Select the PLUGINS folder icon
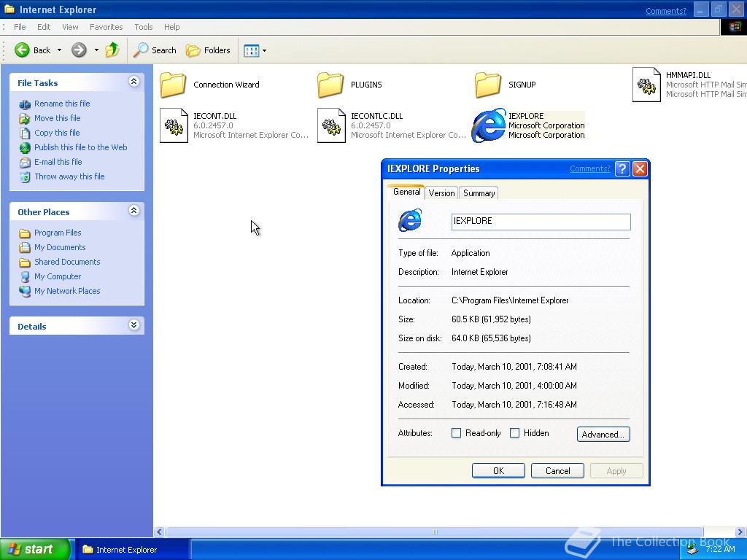Screen dimensions: 747x560 [x=330, y=85]
